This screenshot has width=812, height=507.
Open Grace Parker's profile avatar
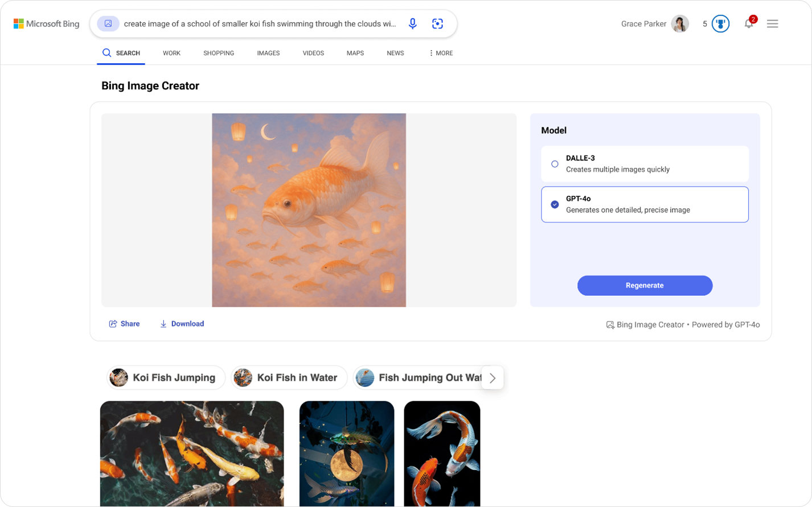pos(679,24)
